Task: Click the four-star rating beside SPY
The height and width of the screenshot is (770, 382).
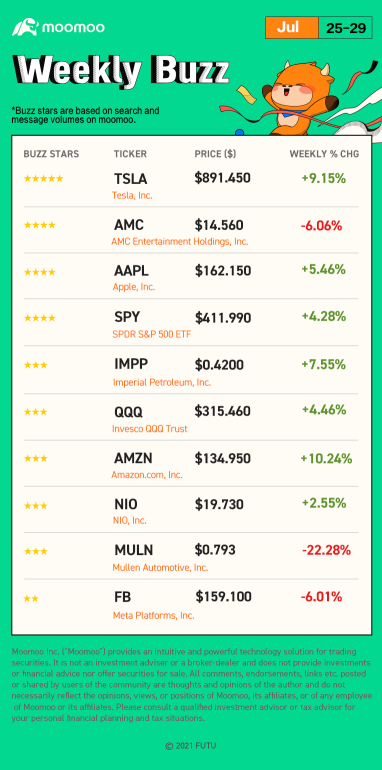Action: pos(40,318)
